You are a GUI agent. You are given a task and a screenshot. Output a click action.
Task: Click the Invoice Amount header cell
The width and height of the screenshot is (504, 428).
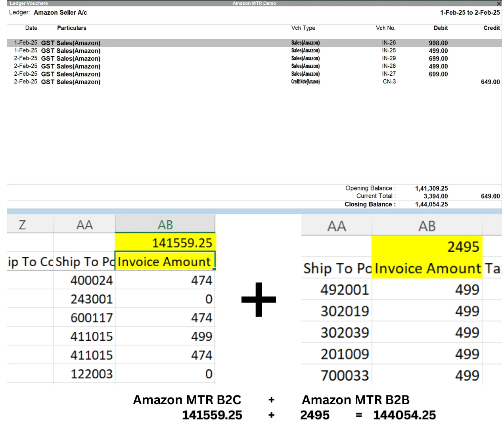(x=165, y=262)
